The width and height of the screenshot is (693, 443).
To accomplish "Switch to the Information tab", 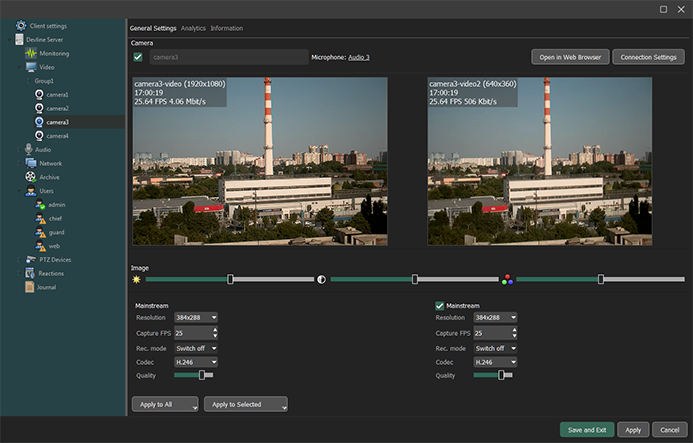I will (226, 28).
